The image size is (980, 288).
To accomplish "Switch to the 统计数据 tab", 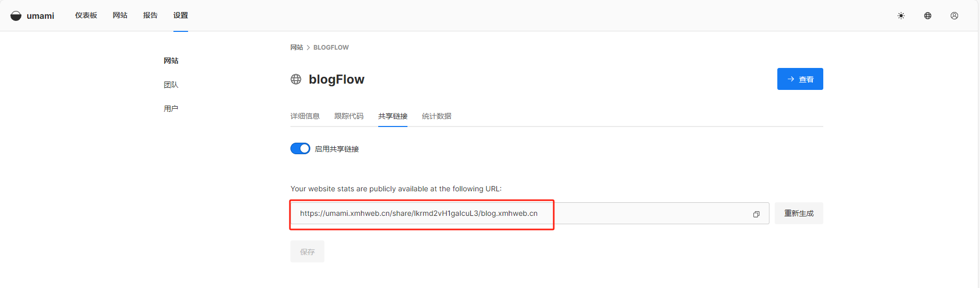I will coord(437,116).
